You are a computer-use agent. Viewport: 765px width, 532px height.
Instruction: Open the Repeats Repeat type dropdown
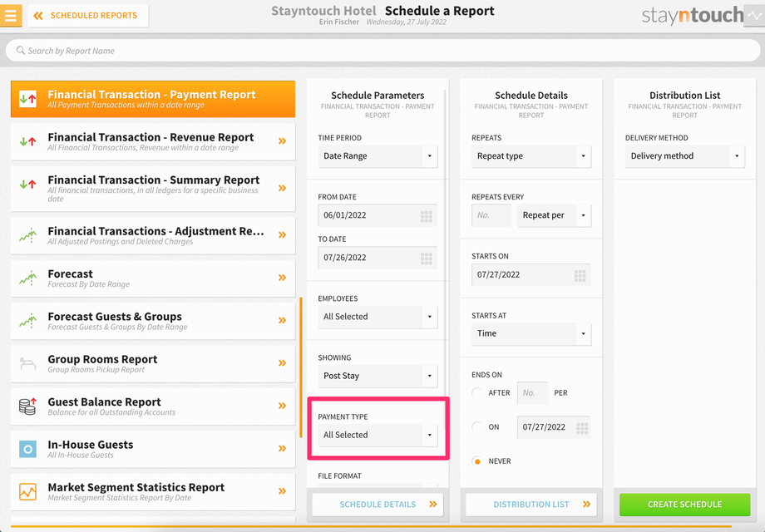point(531,156)
